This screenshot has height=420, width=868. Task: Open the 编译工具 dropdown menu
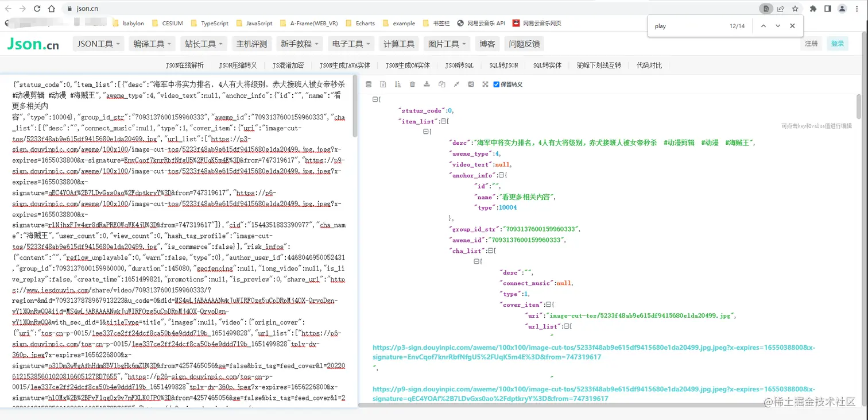[x=153, y=44]
